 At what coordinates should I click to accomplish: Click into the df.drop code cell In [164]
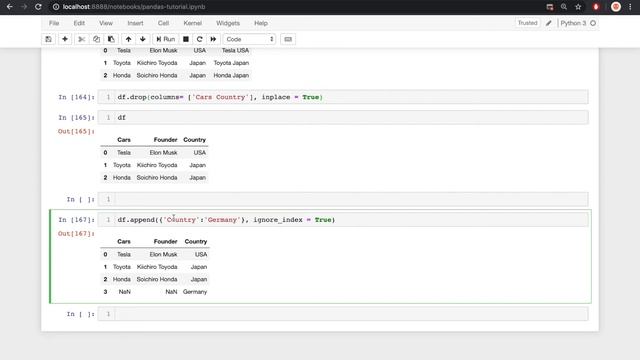343,97
